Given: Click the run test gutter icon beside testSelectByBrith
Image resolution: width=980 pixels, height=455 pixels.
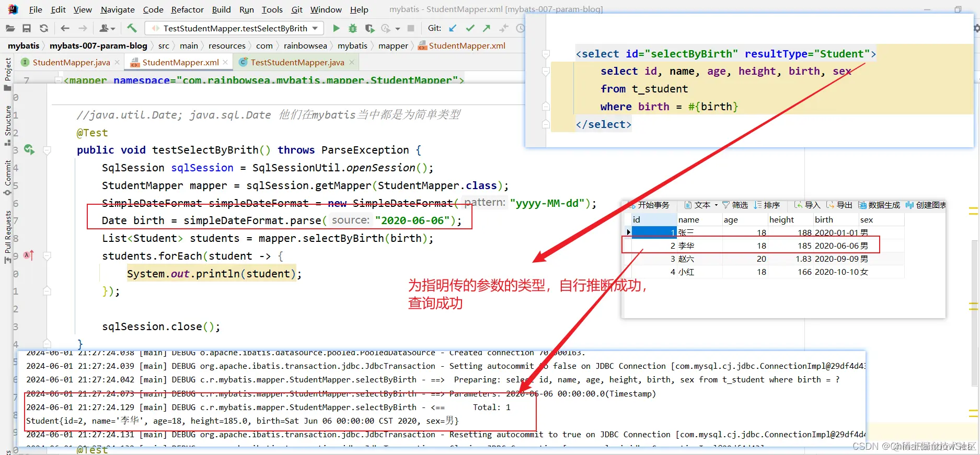Looking at the screenshot, I should (29, 150).
